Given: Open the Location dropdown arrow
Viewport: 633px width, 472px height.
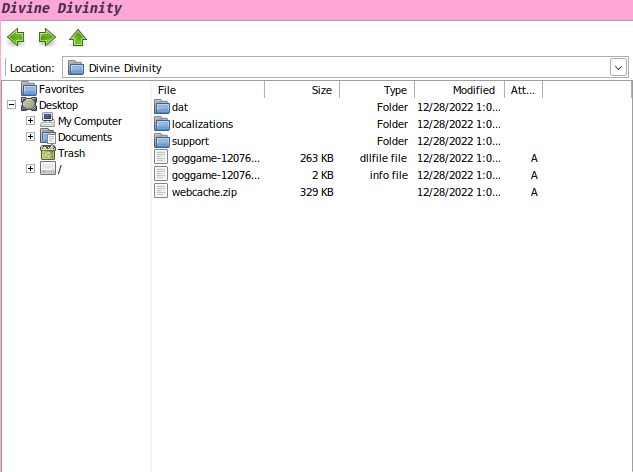Looking at the screenshot, I should point(618,67).
